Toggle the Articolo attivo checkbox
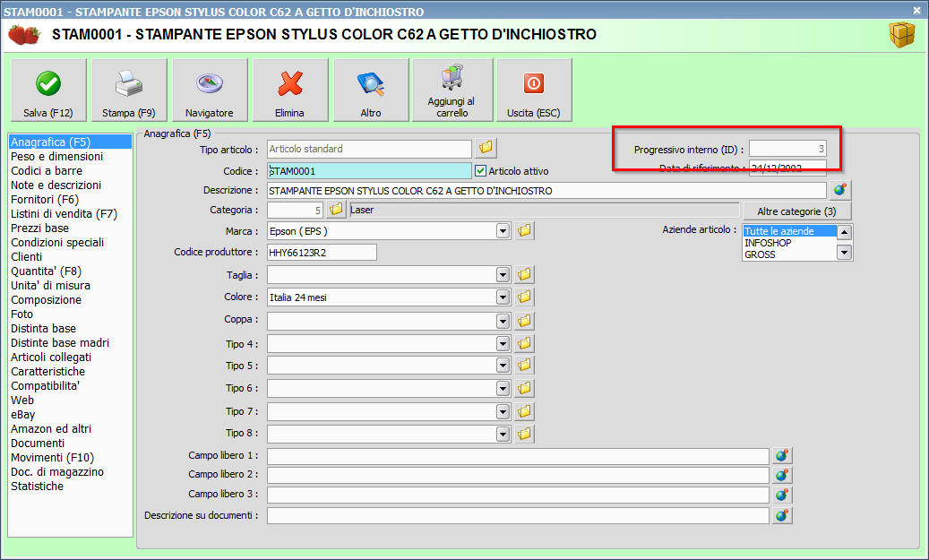This screenshot has width=929, height=560. 480,171
